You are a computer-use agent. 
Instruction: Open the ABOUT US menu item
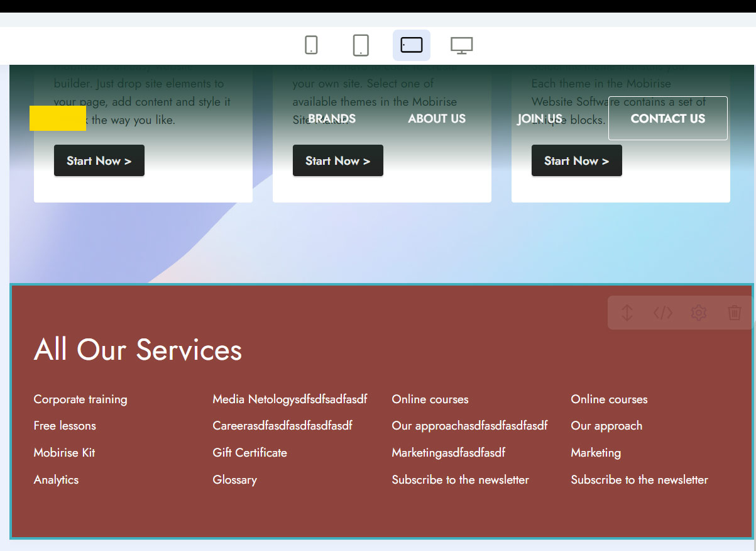(x=437, y=119)
